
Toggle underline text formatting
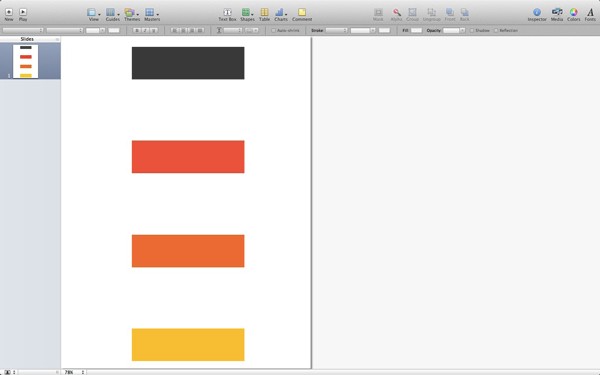click(153, 30)
